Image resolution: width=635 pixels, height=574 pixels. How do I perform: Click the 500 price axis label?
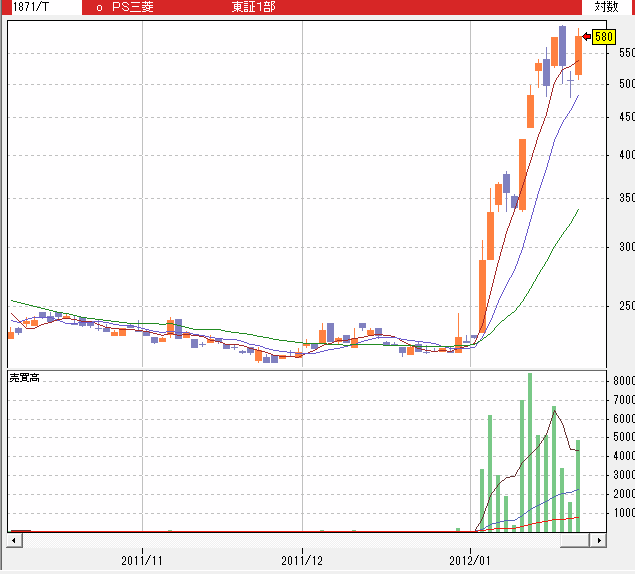click(627, 84)
